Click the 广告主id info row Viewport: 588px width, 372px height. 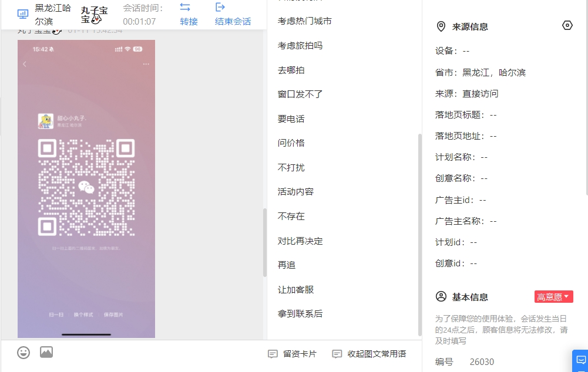461,200
